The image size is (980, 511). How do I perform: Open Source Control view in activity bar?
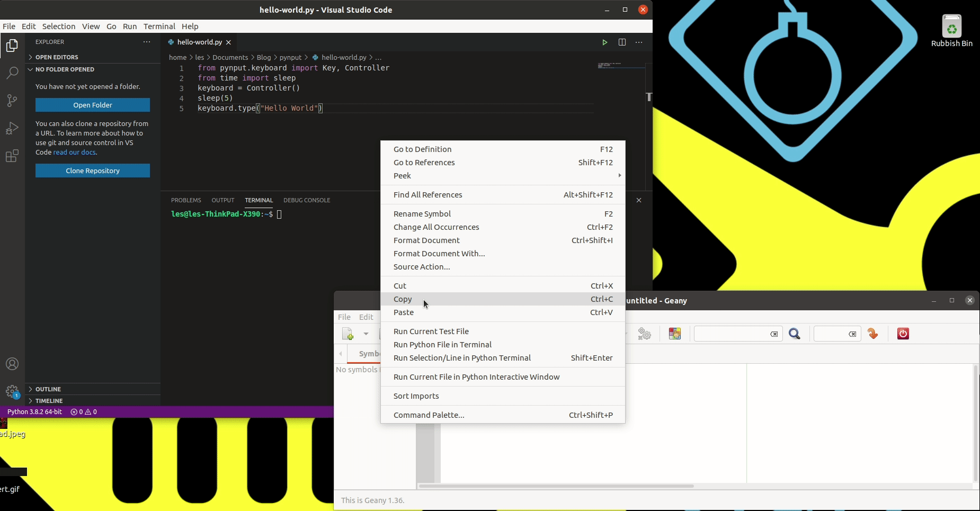[12, 101]
